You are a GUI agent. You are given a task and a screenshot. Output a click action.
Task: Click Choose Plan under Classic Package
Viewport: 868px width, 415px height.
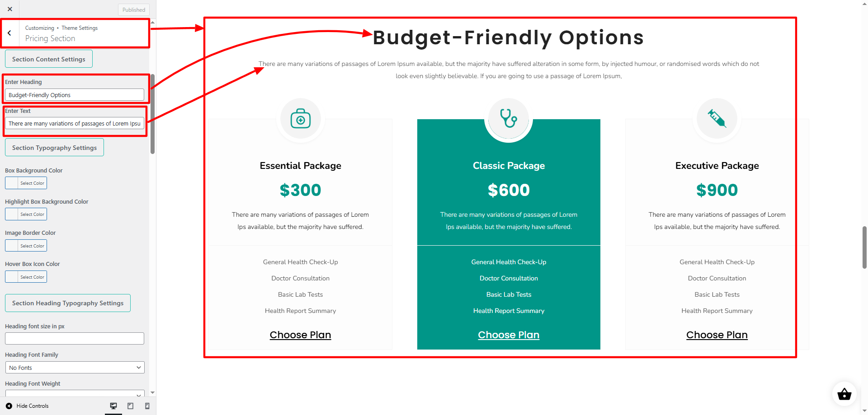pos(509,335)
